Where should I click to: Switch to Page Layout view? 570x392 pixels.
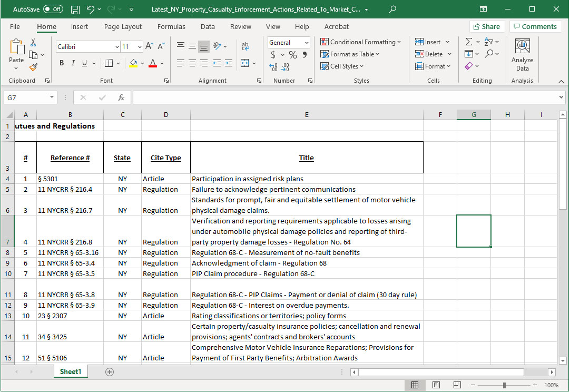coord(436,385)
